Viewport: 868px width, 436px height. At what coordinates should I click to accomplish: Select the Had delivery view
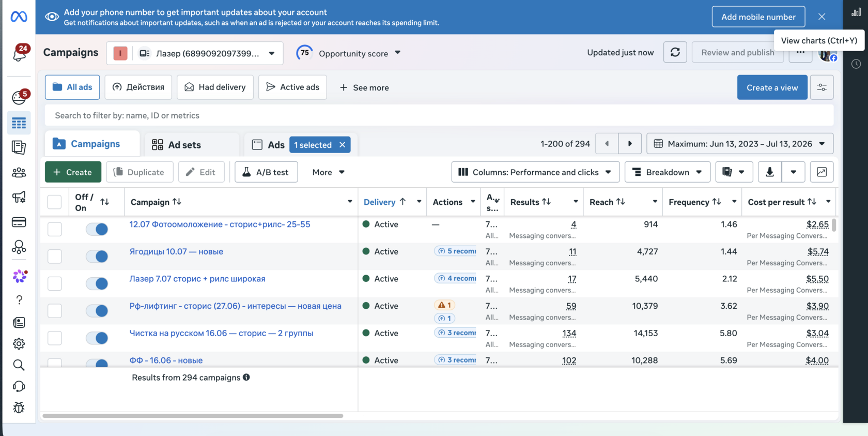coord(215,87)
